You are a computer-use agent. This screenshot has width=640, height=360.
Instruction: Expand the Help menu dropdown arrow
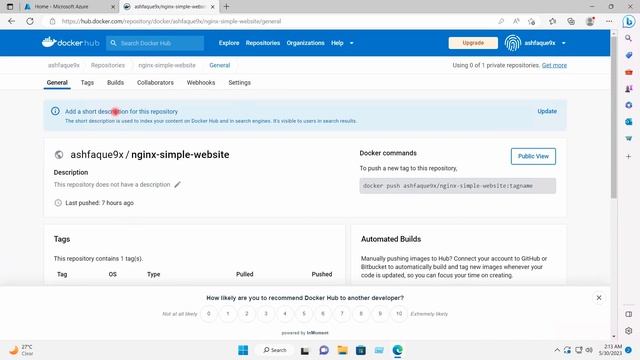tap(351, 43)
